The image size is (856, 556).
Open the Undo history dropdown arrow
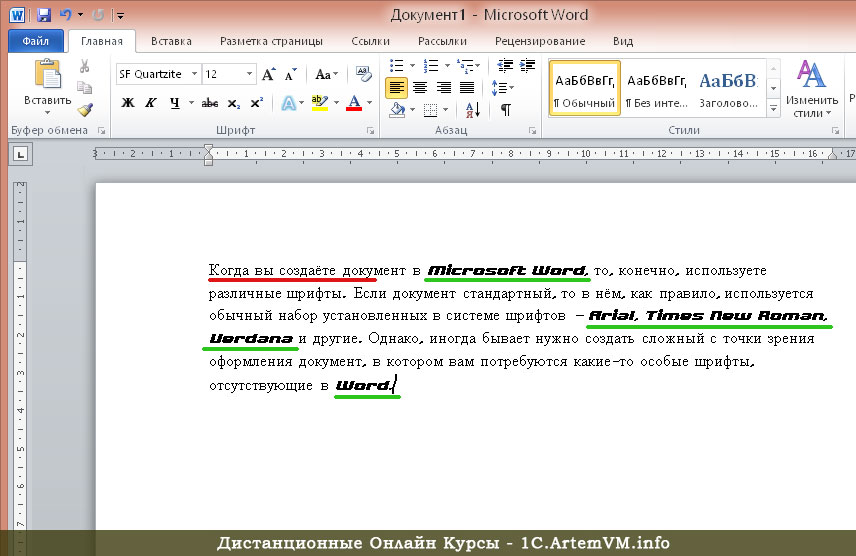(x=81, y=15)
